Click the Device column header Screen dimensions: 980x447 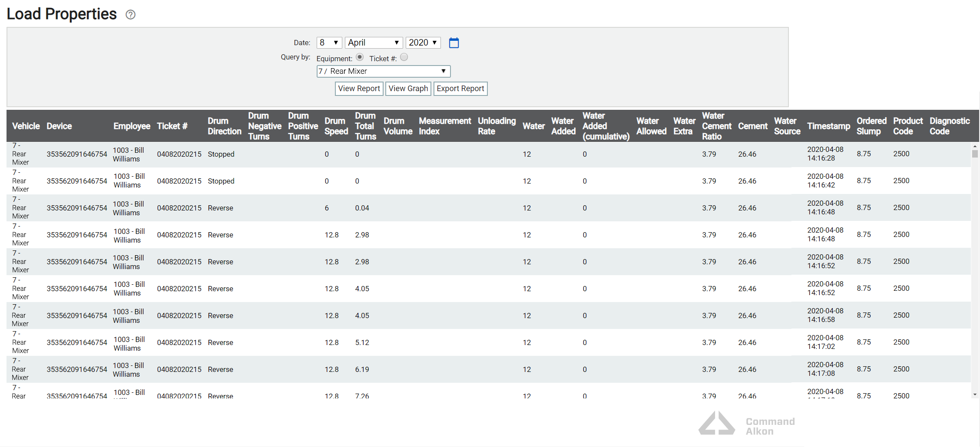pyautogui.click(x=59, y=126)
